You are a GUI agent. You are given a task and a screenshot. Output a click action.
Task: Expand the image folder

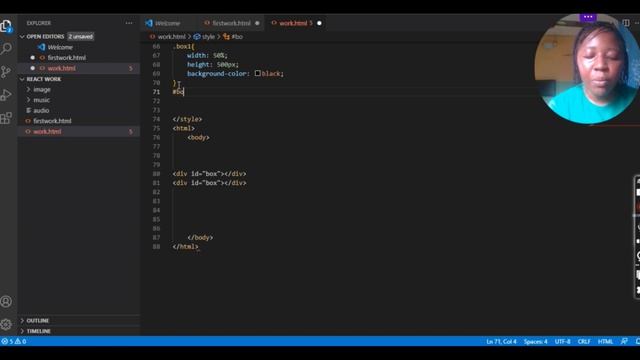click(29, 89)
